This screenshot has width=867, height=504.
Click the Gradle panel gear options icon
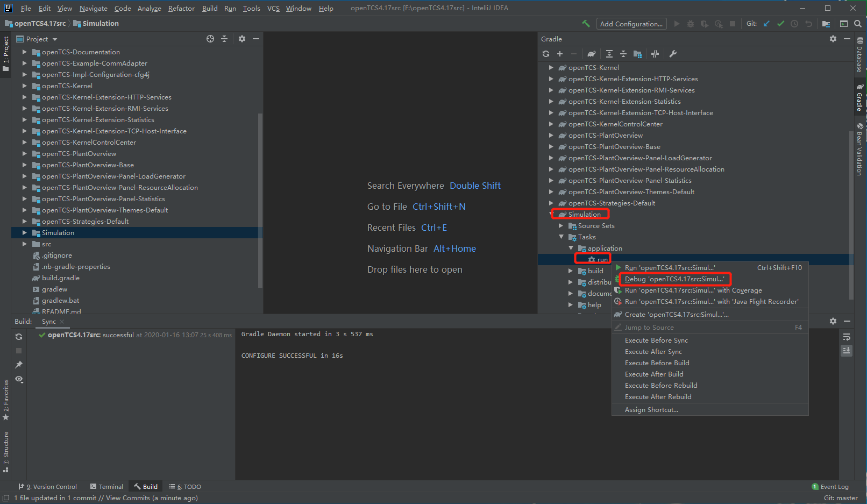pos(833,39)
